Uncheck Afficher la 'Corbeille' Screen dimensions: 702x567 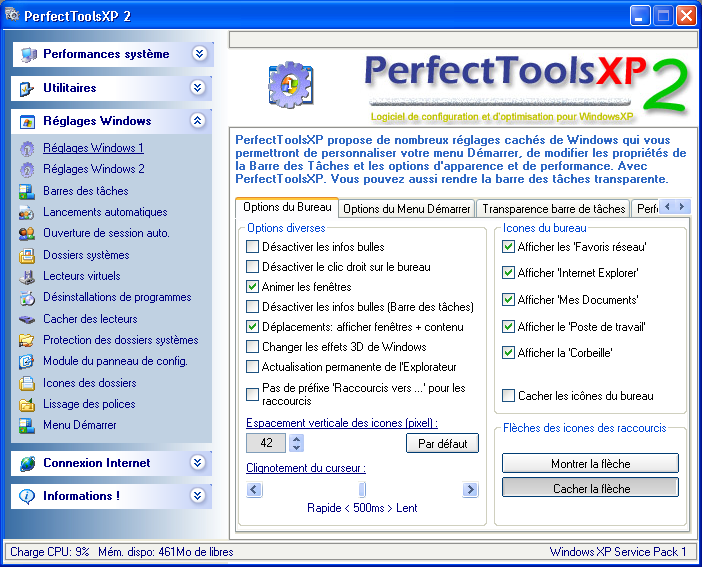click(508, 353)
